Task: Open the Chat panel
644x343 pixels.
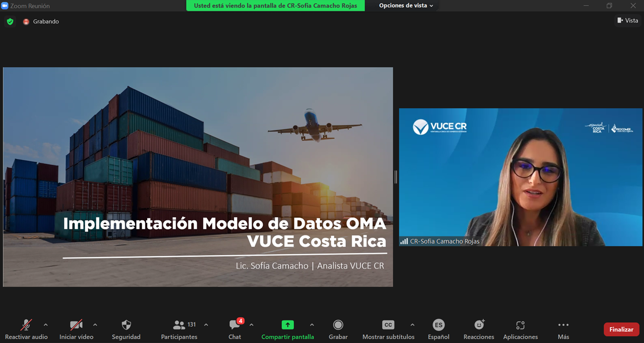Action: pyautogui.click(x=235, y=329)
